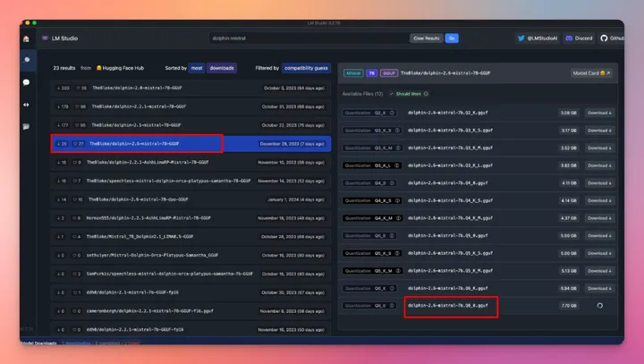Click the GGUF tag badge
The image size is (644, 364).
388,73
